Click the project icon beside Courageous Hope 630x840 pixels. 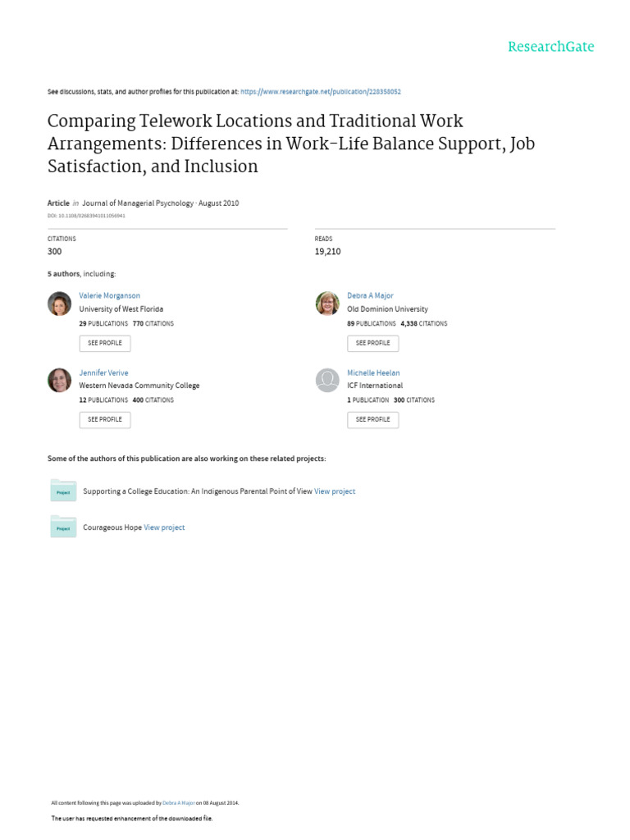[63, 527]
